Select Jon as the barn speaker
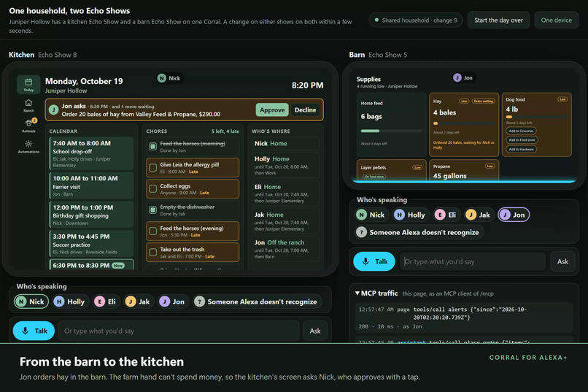The width and height of the screenshot is (588, 392). pos(514,215)
